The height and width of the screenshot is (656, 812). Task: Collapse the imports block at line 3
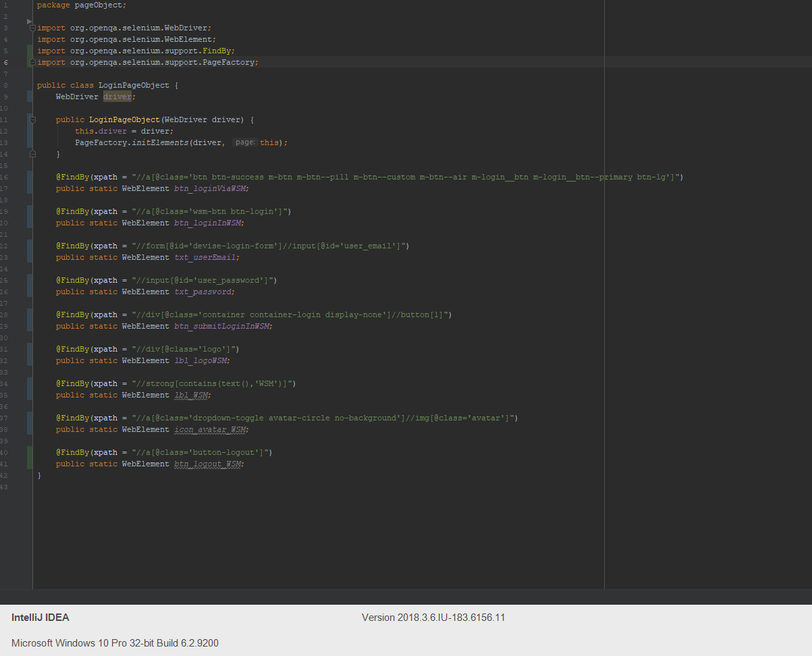[x=32, y=28]
